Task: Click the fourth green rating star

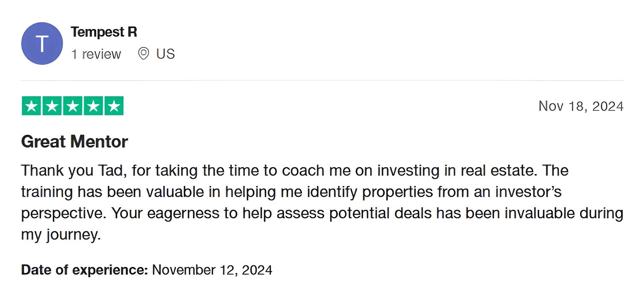Action: [x=93, y=106]
